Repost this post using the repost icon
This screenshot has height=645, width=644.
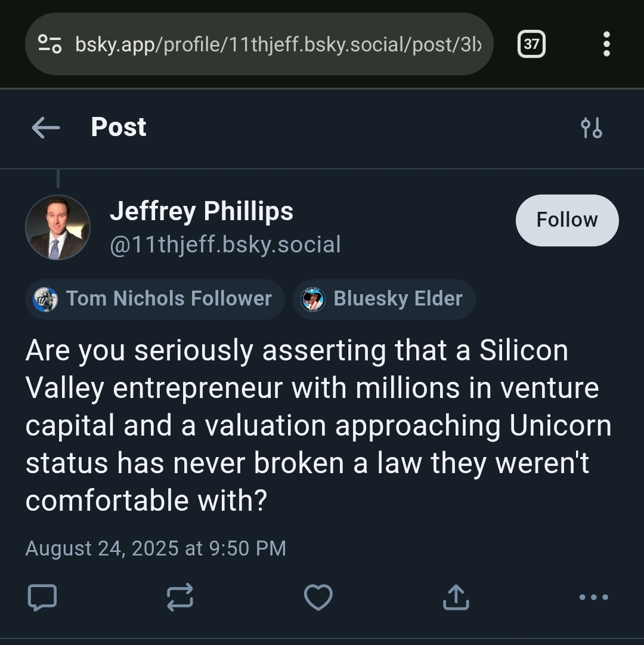tap(180, 597)
